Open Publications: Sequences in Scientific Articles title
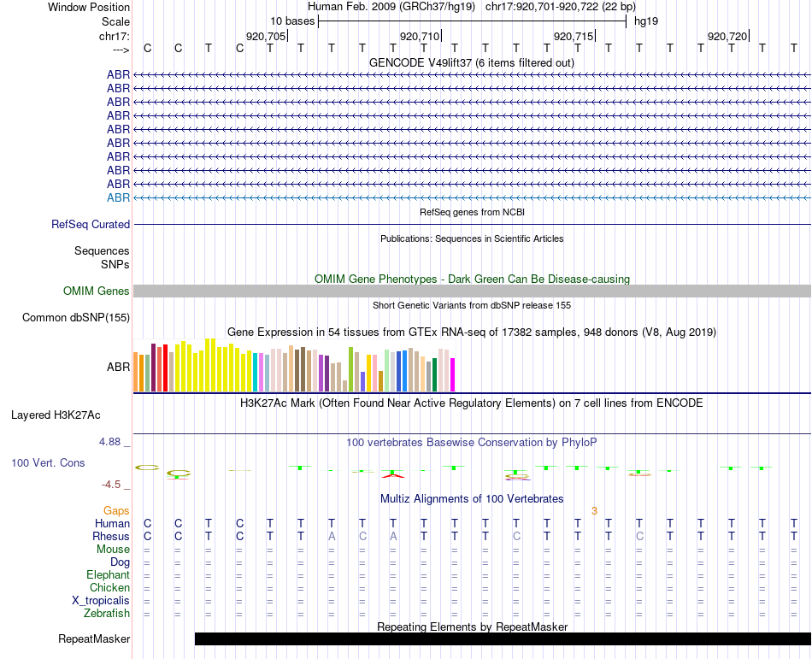 tap(472, 238)
